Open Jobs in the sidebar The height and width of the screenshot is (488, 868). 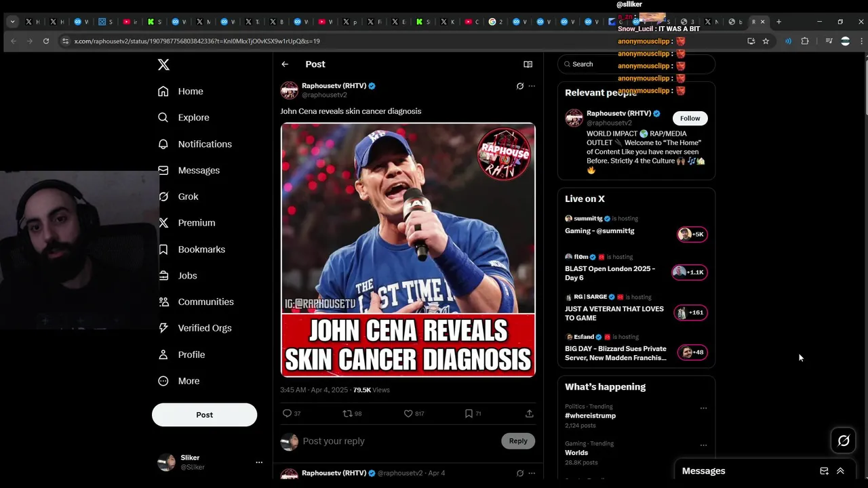(x=178, y=275)
